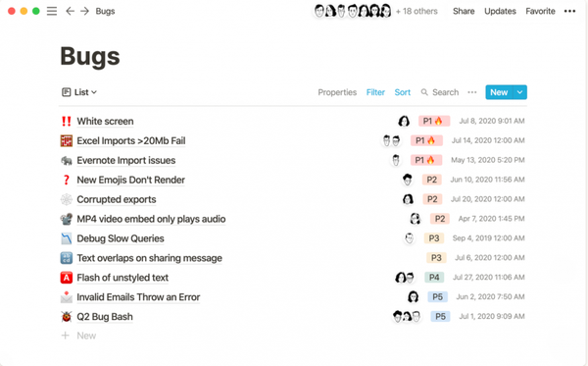This screenshot has width=588, height=366.
Task: Mark page as Favorite
Action: click(540, 11)
